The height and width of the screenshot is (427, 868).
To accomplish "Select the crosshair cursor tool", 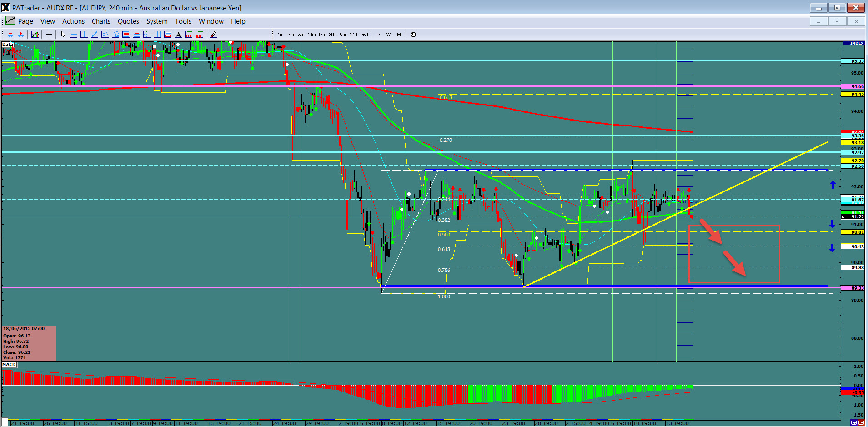I will [x=49, y=35].
